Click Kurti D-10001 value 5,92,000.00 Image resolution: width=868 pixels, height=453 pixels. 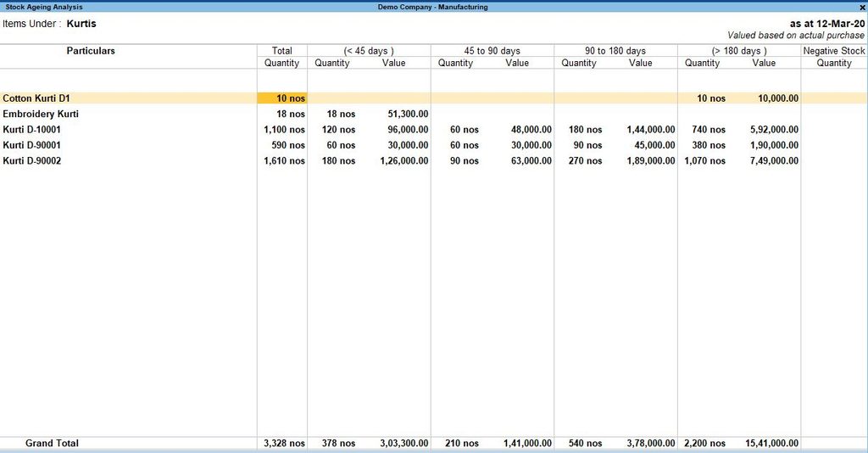click(x=775, y=130)
